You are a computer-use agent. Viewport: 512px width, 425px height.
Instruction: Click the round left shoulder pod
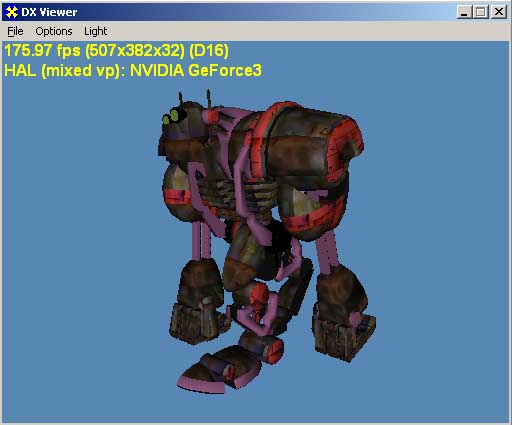(177, 193)
